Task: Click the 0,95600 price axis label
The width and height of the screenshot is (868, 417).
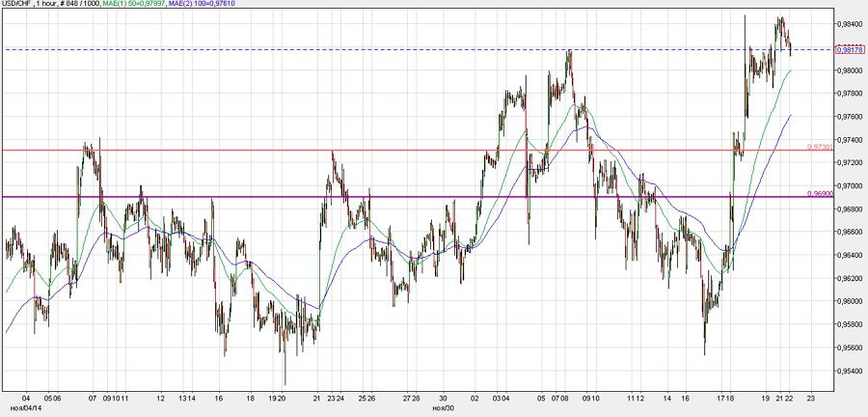Action: click(x=850, y=347)
